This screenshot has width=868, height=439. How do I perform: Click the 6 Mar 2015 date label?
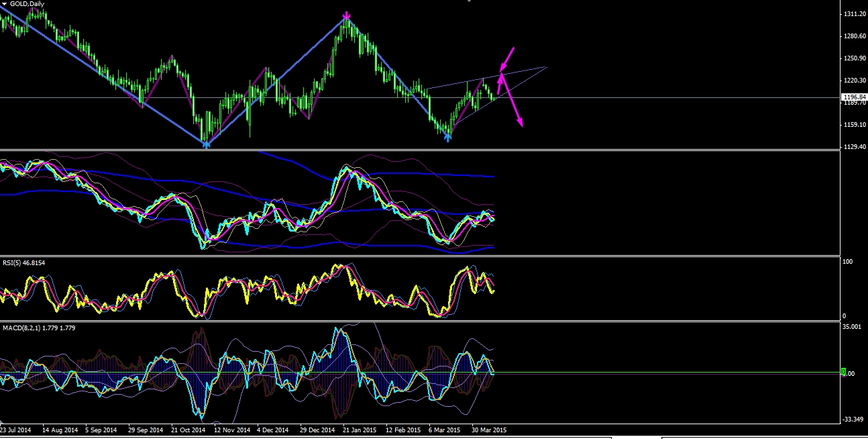coord(446,430)
